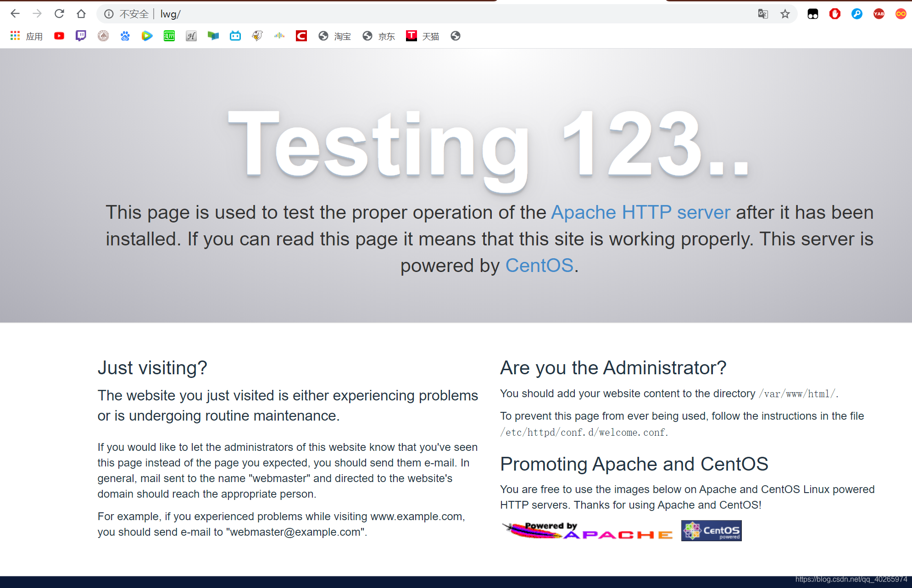This screenshot has width=912, height=588.
Task: Open the colorful sound-wave bookmark
Action: pos(279,36)
